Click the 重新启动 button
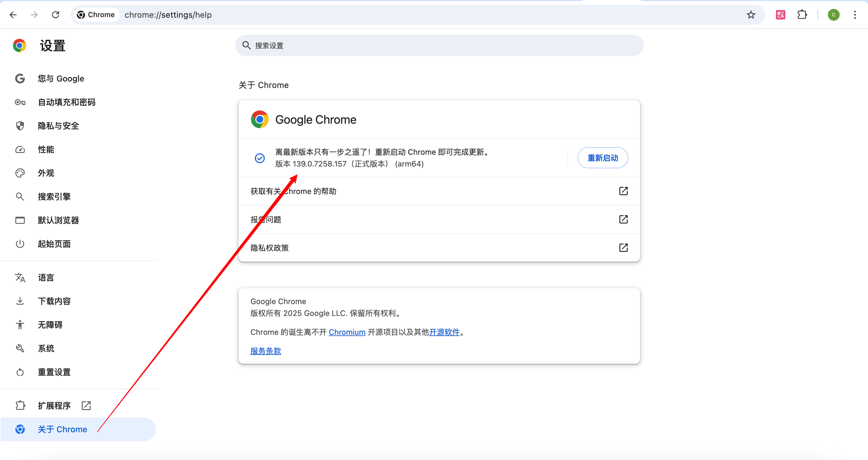Image resolution: width=868 pixels, height=460 pixels. (603, 158)
